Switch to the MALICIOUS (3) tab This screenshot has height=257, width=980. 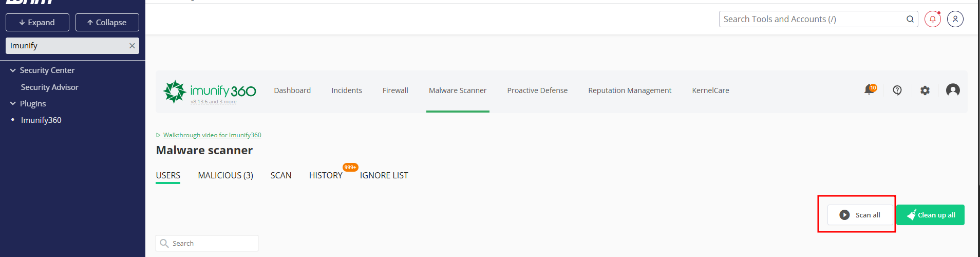point(225,175)
